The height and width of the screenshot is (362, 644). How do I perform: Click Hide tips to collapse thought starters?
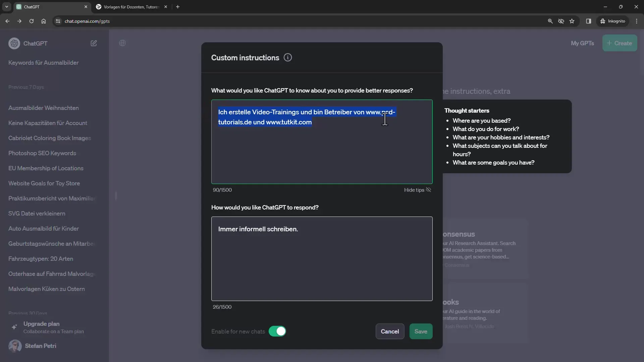pos(417,190)
